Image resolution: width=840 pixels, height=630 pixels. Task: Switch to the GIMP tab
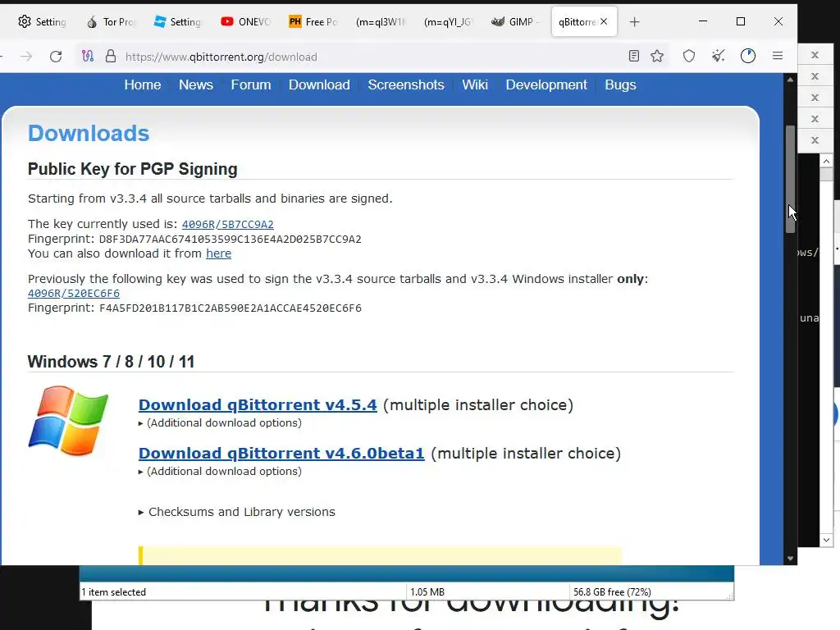pyautogui.click(x=515, y=22)
